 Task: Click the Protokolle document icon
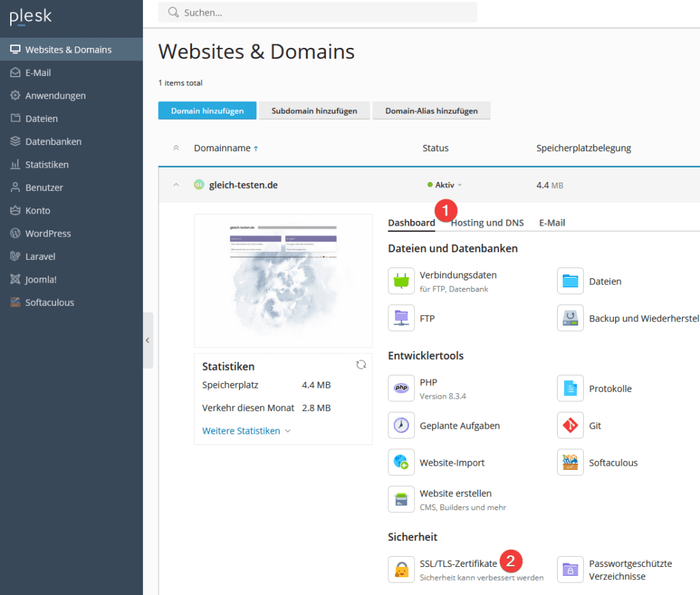pos(570,388)
